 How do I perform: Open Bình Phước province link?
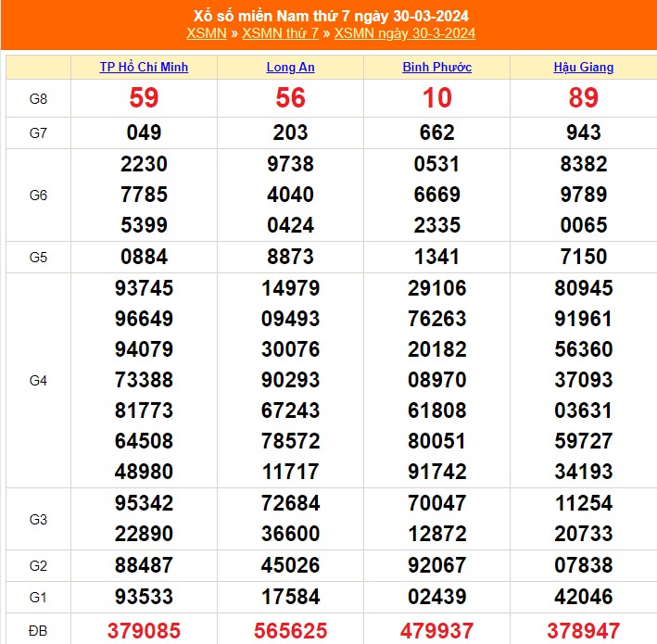point(437,67)
